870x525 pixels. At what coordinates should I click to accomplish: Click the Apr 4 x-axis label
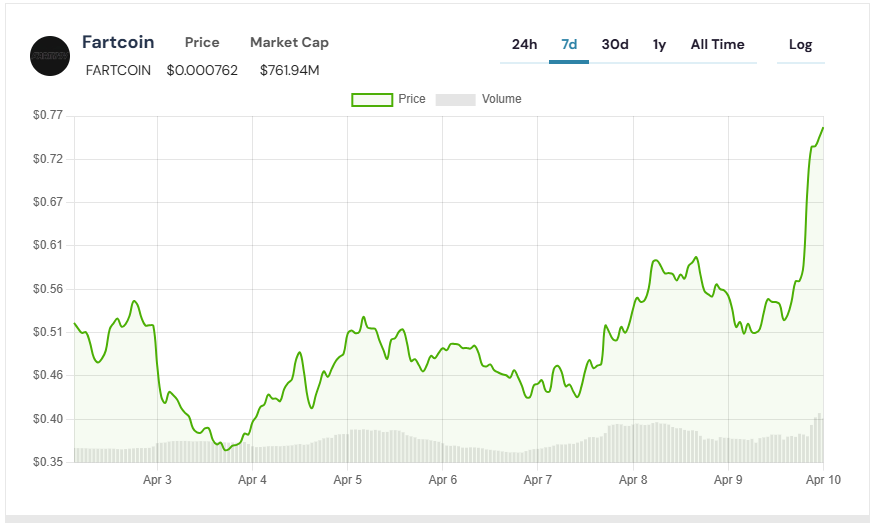(252, 479)
